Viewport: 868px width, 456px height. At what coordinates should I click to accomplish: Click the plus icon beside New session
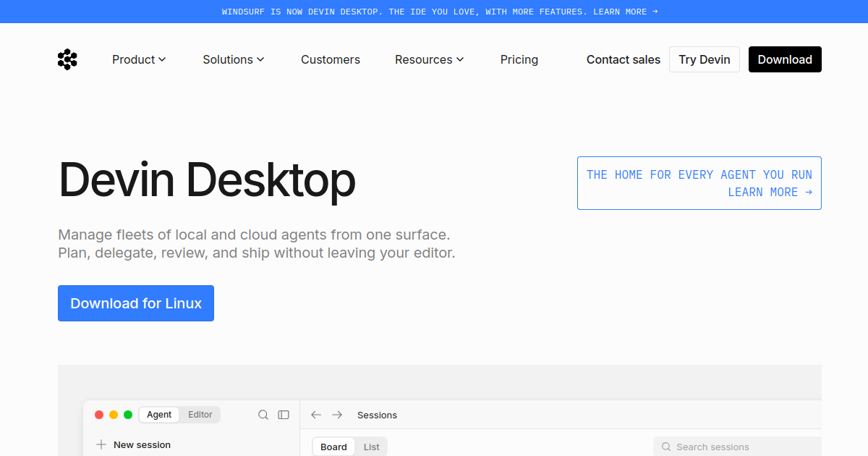[101, 444]
